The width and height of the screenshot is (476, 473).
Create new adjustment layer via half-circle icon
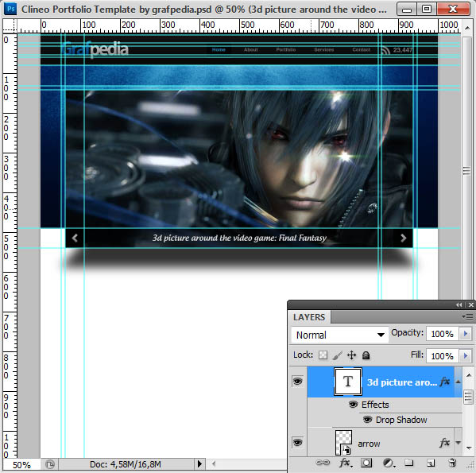coord(389,463)
